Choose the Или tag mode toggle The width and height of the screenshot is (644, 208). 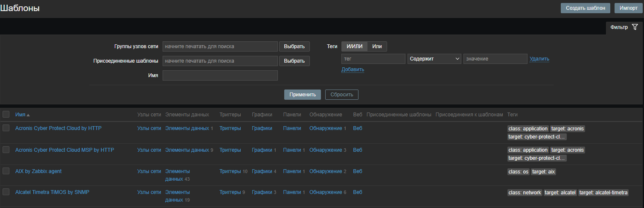(x=377, y=46)
